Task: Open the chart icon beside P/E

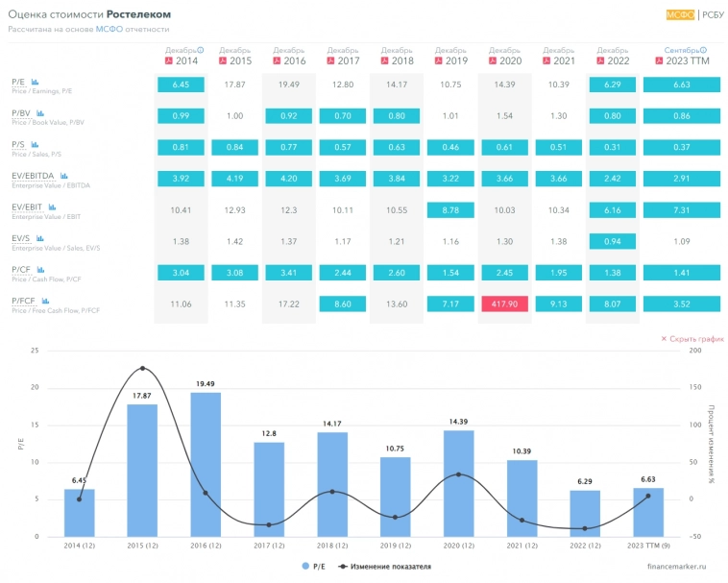Action: [35, 83]
